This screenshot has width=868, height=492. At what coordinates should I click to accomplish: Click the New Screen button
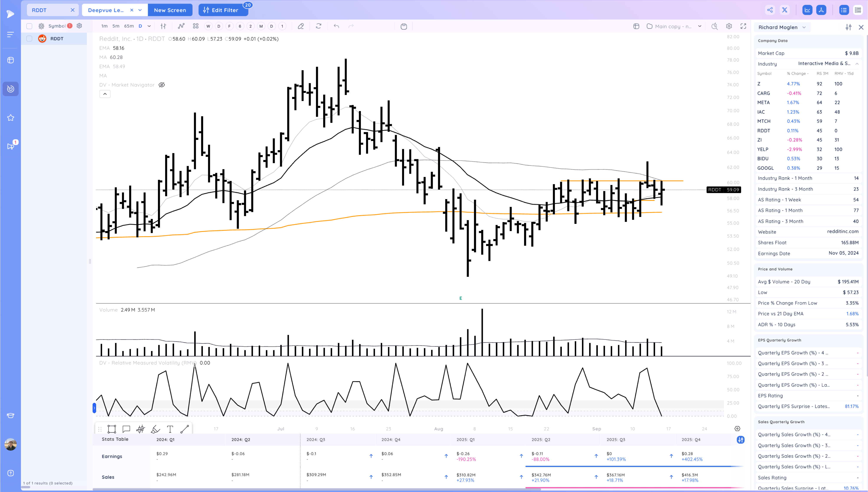pos(170,10)
